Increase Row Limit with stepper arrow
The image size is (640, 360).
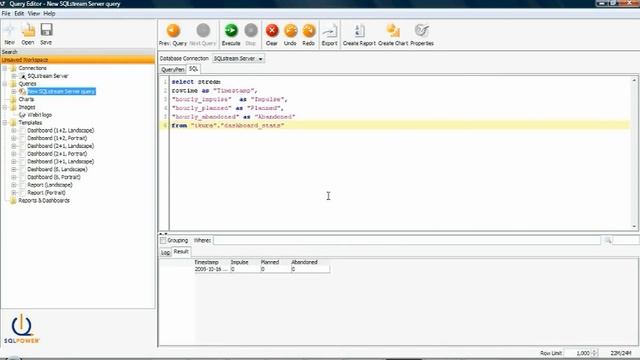click(x=595, y=351)
